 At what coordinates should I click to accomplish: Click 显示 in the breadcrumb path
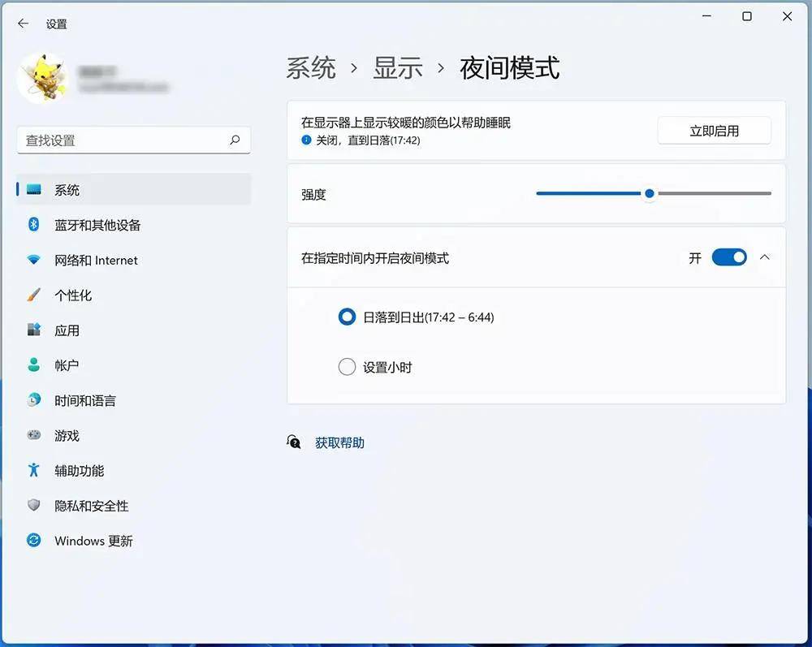(x=397, y=68)
